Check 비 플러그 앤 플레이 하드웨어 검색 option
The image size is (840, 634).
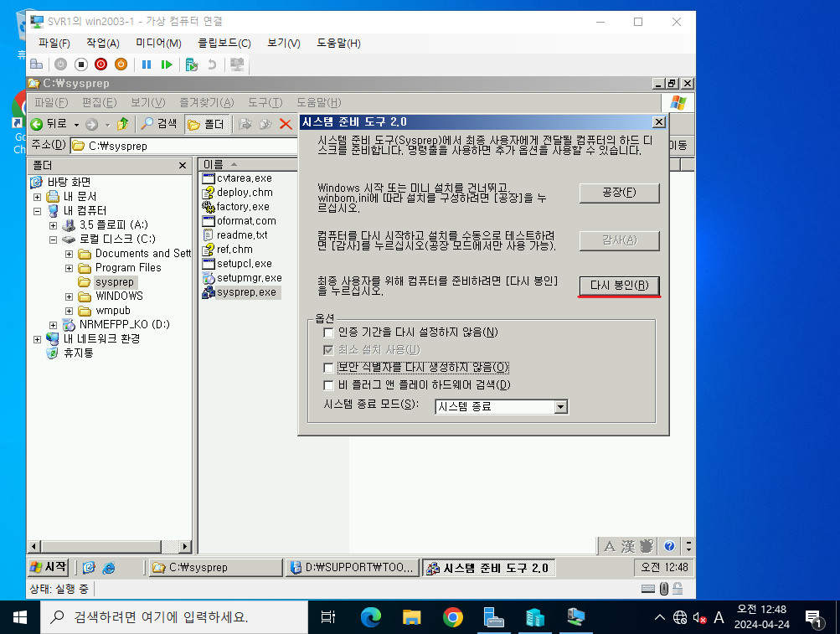(x=328, y=385)
